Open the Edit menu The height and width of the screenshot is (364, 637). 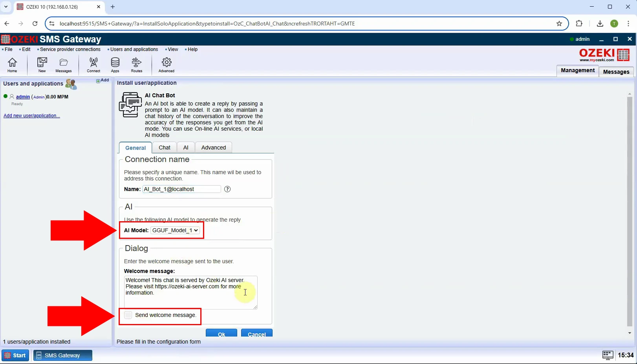(x=26, y=49)
